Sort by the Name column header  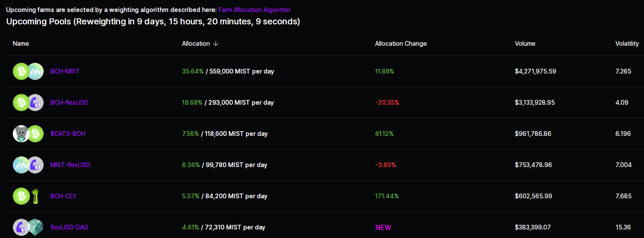coord(21,44)
